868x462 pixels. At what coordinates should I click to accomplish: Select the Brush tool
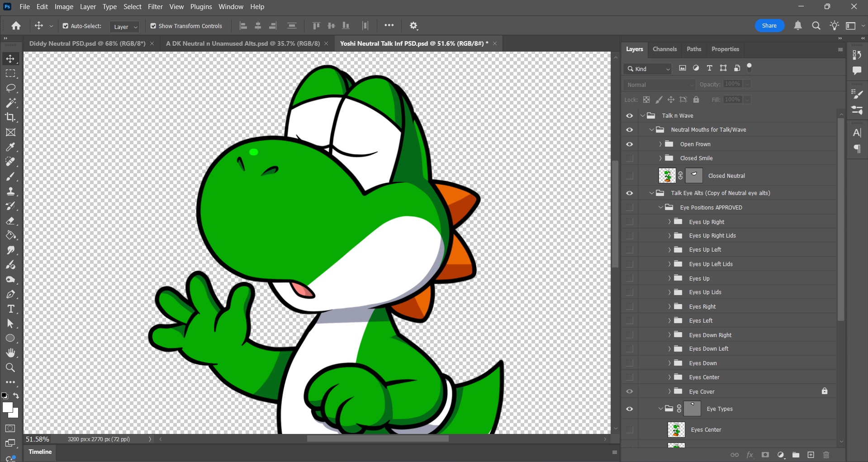coord(10,176)
